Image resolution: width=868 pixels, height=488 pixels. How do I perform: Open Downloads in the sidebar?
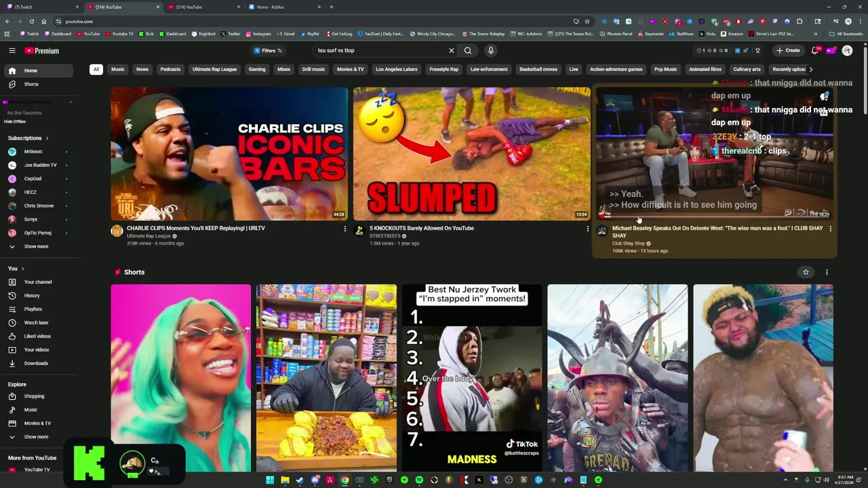[x=39, y=363]
